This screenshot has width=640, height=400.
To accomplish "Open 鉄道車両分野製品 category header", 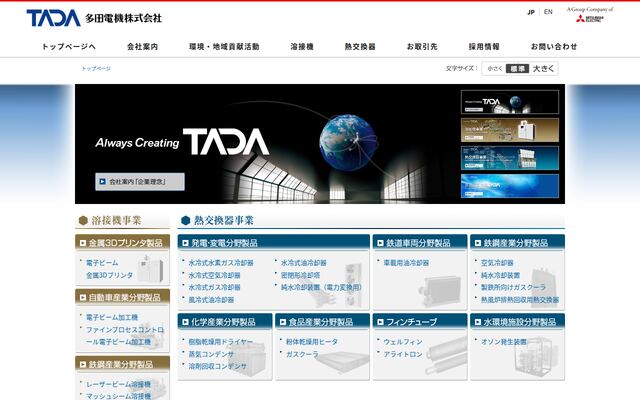I will click(420, 242).
